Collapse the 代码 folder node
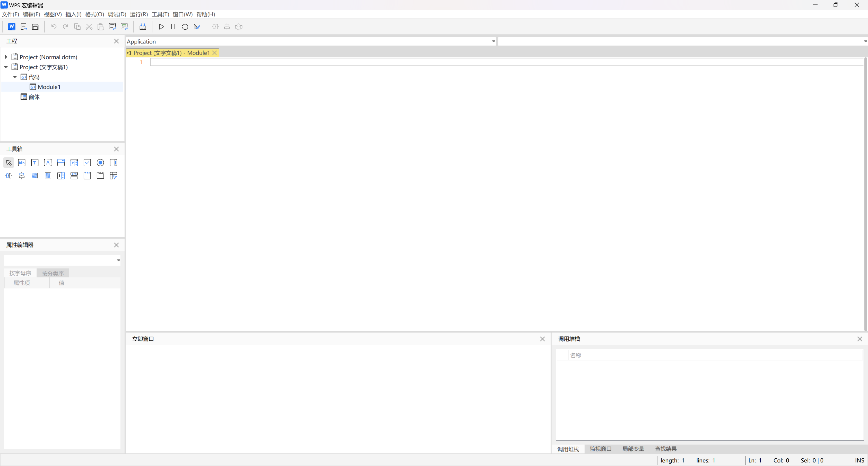The width and height of the screenshot is (868, 466). [x=15, y=77]
